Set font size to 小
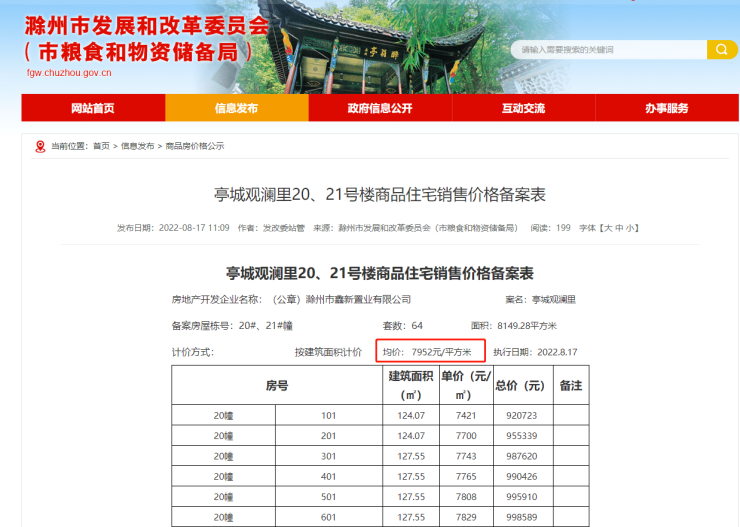The image size is (740, 527). 630,228
